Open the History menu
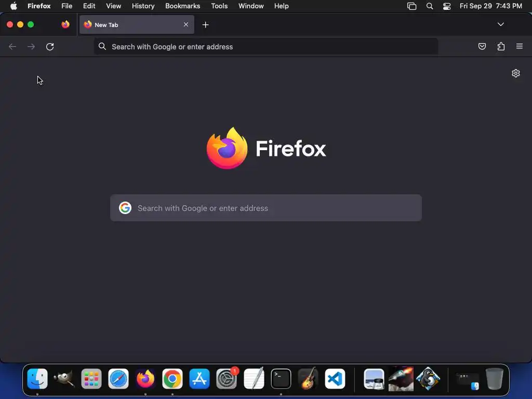532x399 pixels. 143,6
